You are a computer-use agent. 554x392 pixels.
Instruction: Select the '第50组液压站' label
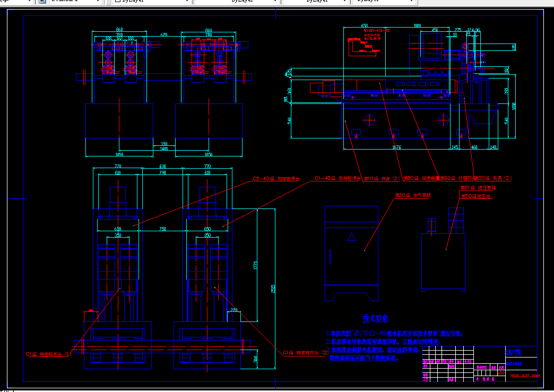point(476,196)
